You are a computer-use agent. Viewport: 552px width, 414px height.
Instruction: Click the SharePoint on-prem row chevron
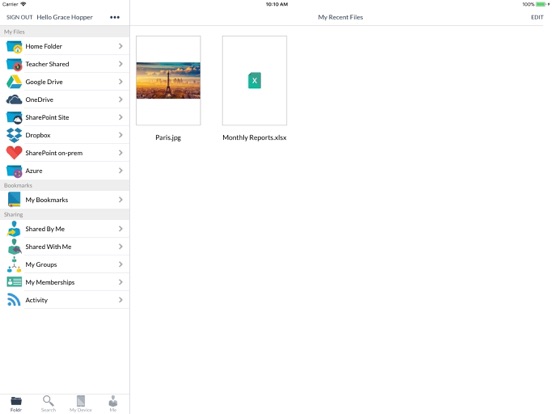click(x=120, y=153)
